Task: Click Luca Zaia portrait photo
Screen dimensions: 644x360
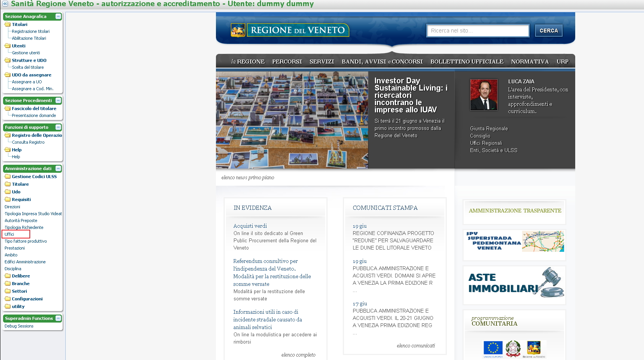Action: [x=483, y=94]
